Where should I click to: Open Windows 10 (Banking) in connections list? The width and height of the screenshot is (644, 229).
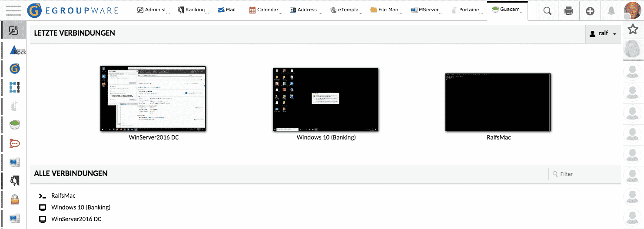click(x=80, y=207)
